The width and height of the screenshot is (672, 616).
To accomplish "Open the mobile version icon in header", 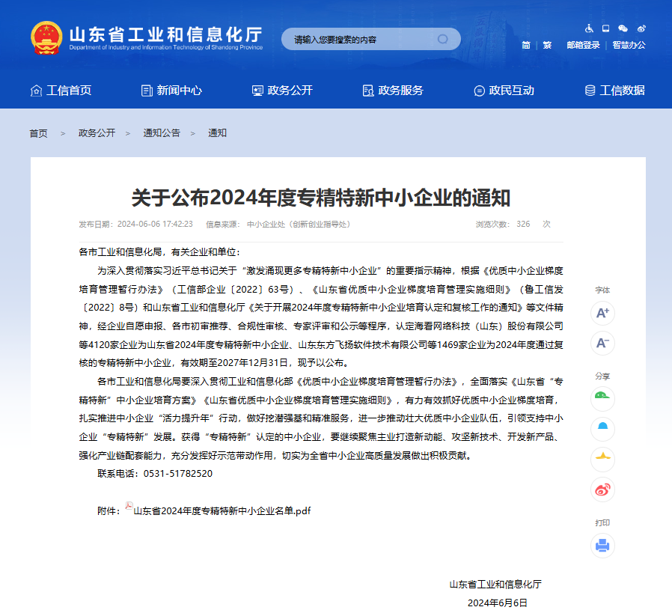I will (605, 28).
